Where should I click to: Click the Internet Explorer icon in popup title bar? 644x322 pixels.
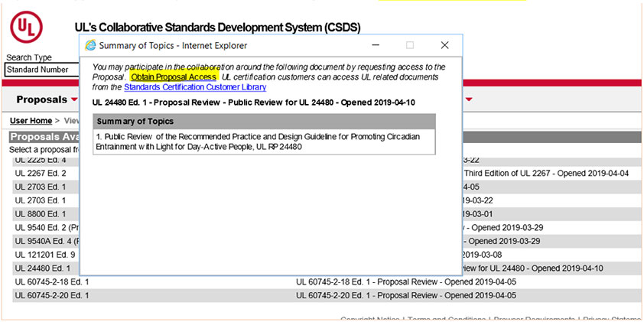(90, 45)
